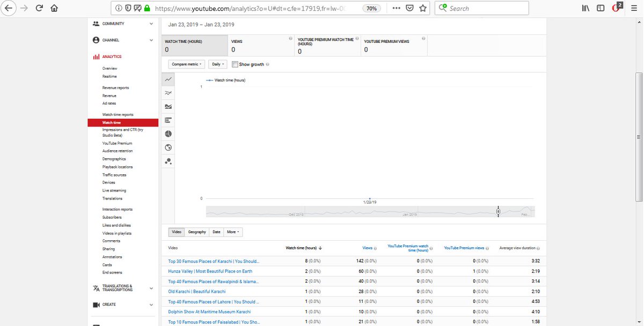Select the Watch Time (Hours) metric card
The width and height of the screenshot is (644, 326).
(194, 46)
